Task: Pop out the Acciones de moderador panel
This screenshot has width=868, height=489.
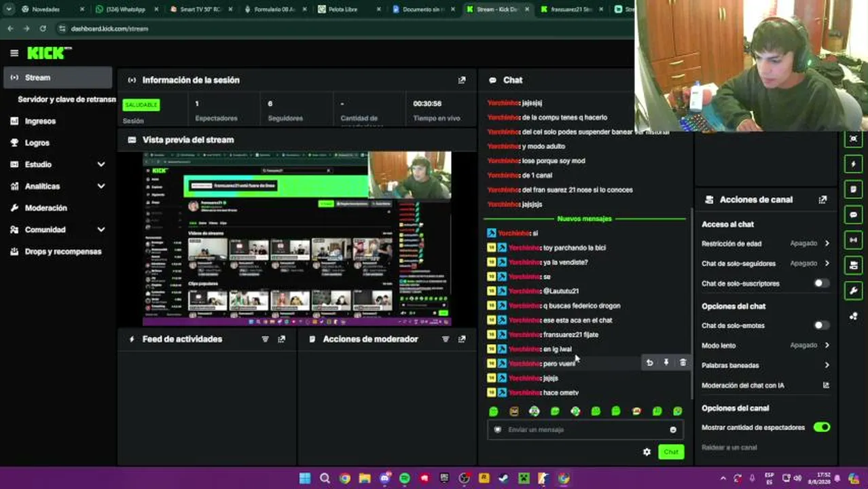Action: point(462,339)
